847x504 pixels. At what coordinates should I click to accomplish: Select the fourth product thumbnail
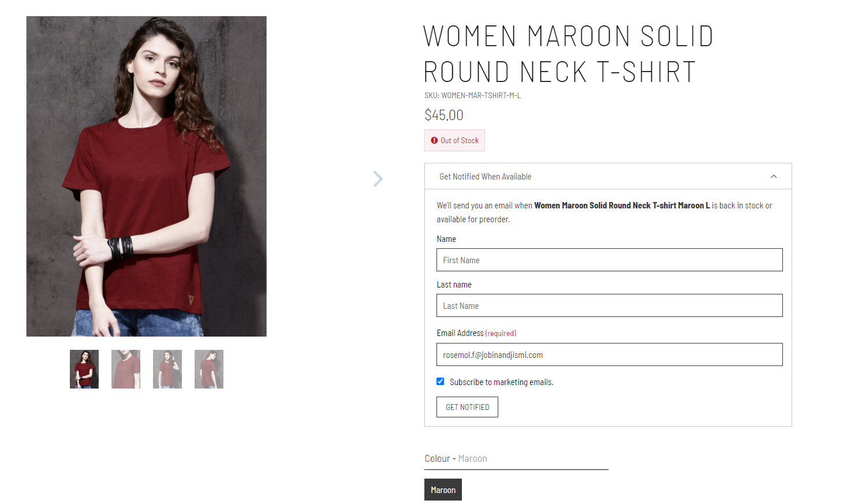click(209, 369)
